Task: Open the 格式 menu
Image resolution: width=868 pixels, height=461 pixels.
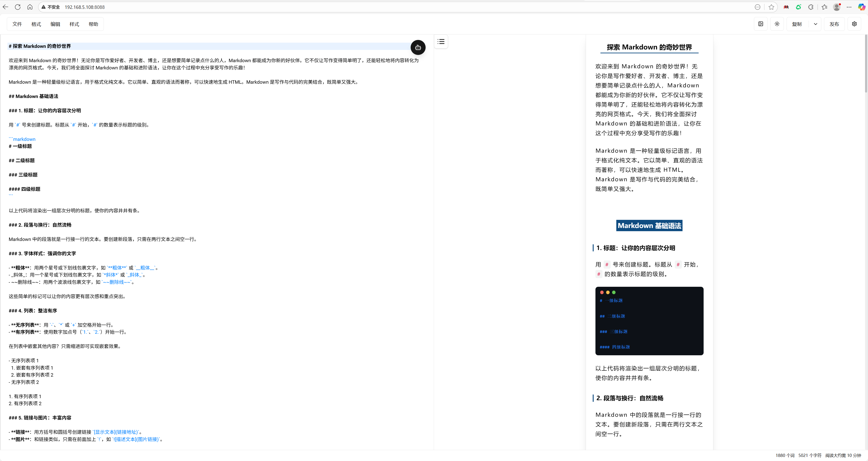Action: [36, 24]
